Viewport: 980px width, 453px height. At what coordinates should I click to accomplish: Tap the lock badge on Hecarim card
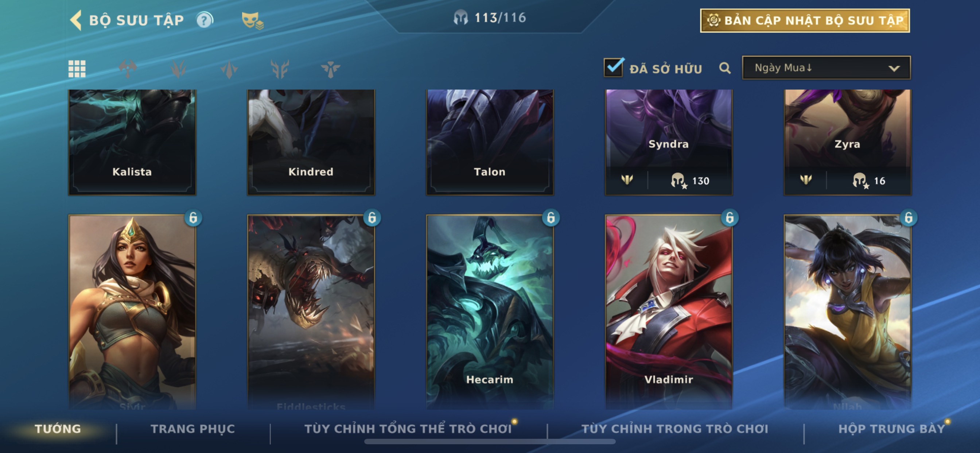pyautogui.click(x=551, y=218)
